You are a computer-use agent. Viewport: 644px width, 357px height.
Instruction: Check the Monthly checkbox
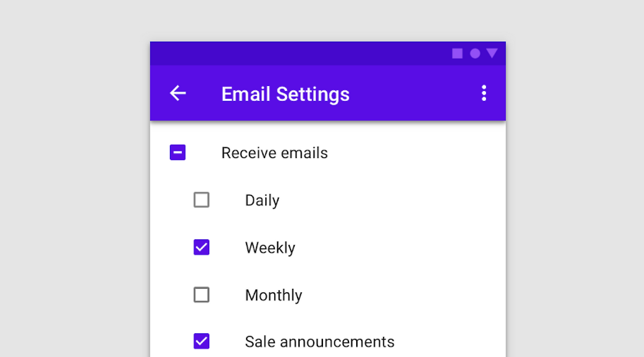201,295
